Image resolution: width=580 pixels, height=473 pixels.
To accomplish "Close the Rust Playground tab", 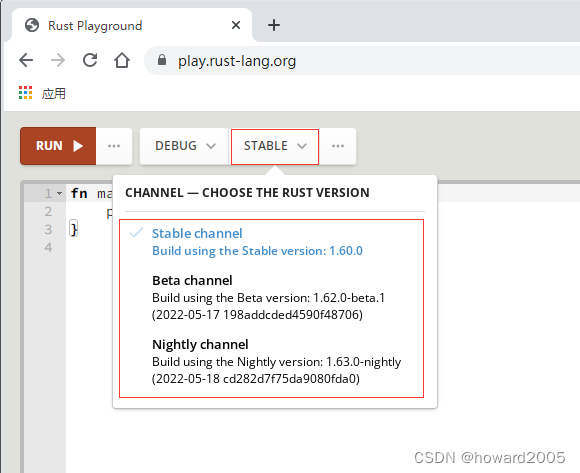I will 236,25.
